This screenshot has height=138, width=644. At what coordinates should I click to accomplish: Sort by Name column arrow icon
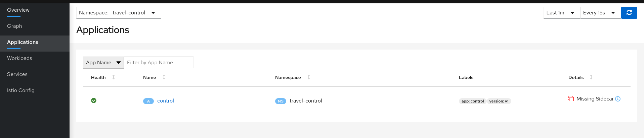pos(164,77)
